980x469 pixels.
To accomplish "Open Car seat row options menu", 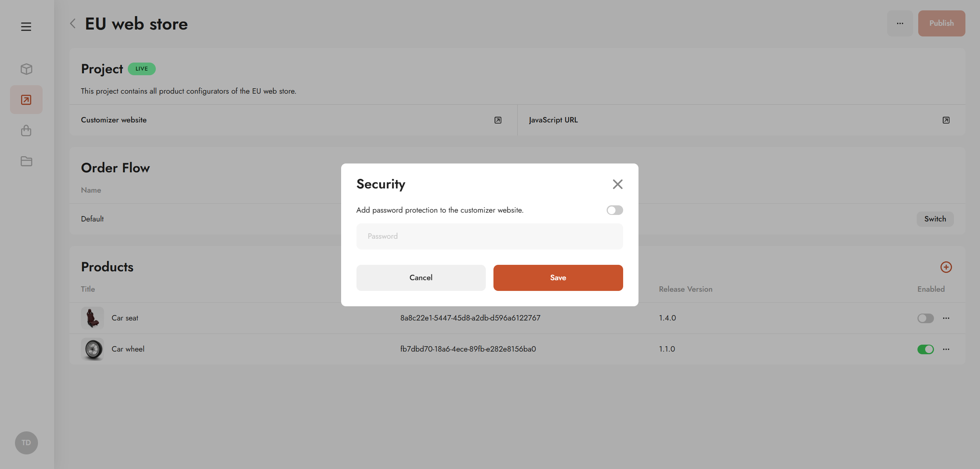I will pyautogui.click(x=946, y=318).
